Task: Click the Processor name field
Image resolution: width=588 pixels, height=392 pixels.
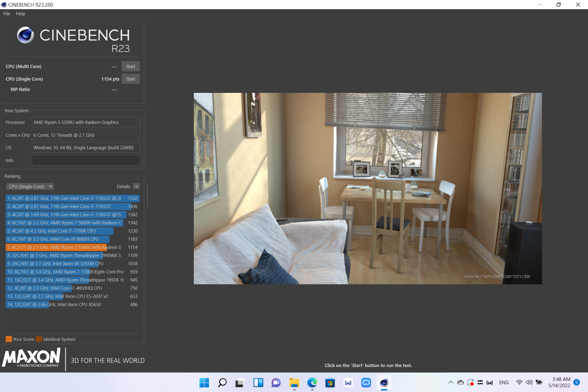Action: [x=86, y=122]
